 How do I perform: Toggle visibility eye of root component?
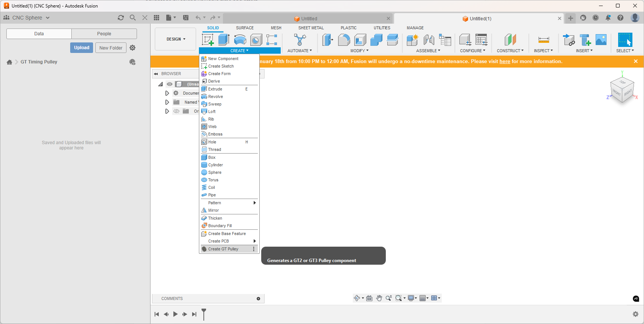(170, 84)
